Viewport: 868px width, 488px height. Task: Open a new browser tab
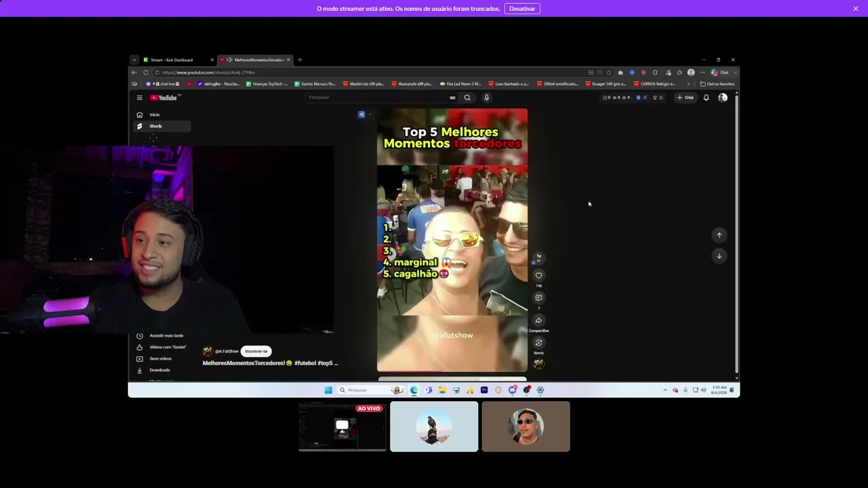pos(300,60)
